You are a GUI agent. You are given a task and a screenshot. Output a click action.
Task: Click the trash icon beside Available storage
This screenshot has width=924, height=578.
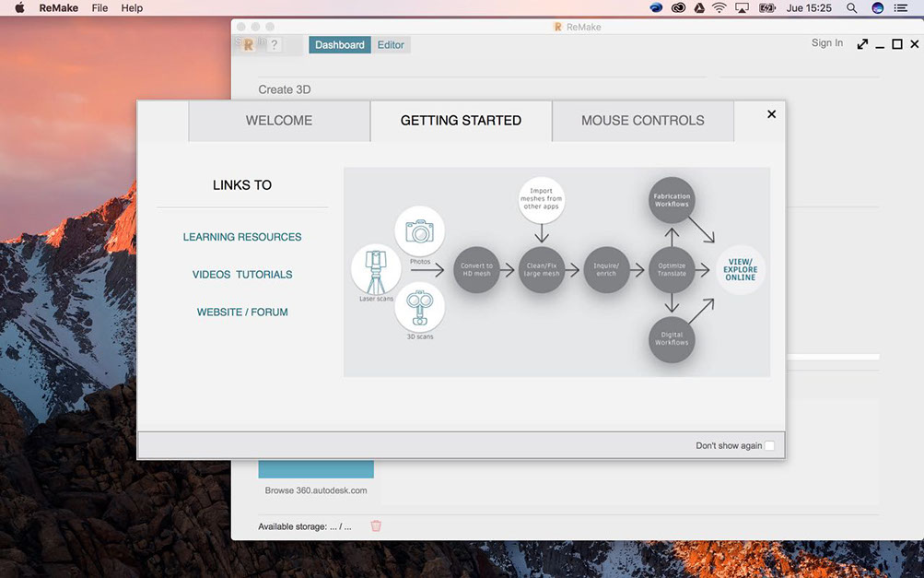pyautogui.click(x=376, y=525)
